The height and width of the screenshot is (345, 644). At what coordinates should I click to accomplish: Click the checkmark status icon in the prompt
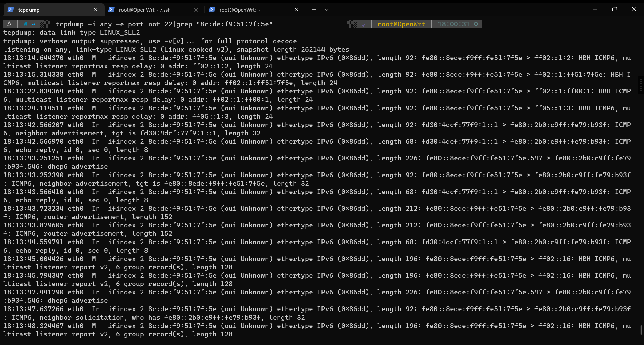click(x=363, y=24)
